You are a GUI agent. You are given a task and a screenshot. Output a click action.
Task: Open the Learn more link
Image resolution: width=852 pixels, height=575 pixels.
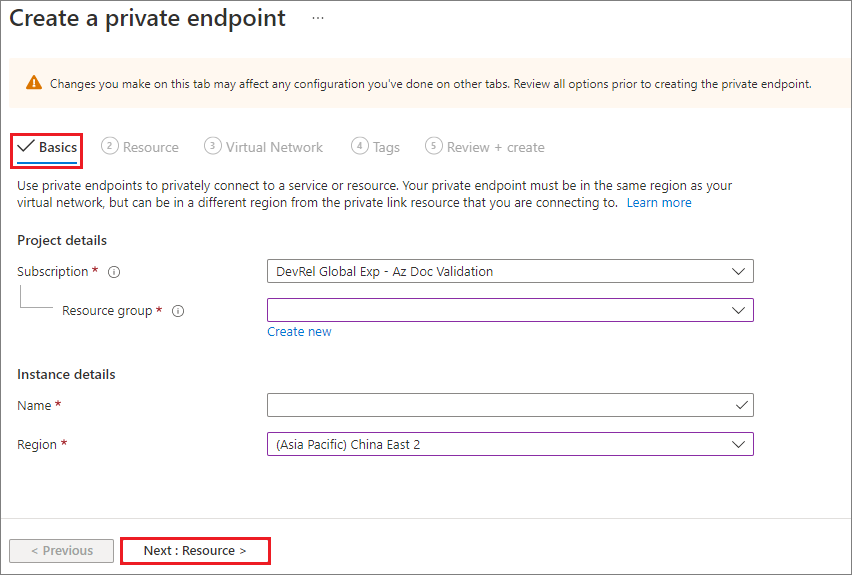pyautogui.click(x=659, y=202)
